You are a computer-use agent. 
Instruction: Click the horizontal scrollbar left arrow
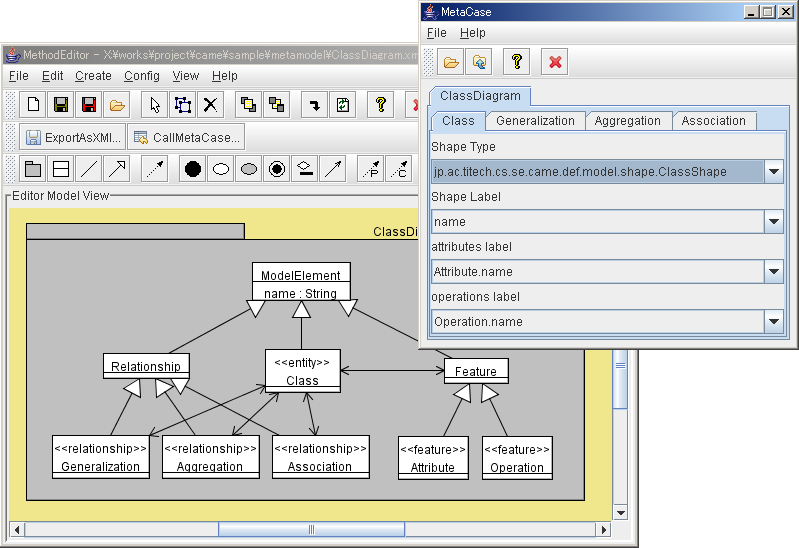pos(17,530)
